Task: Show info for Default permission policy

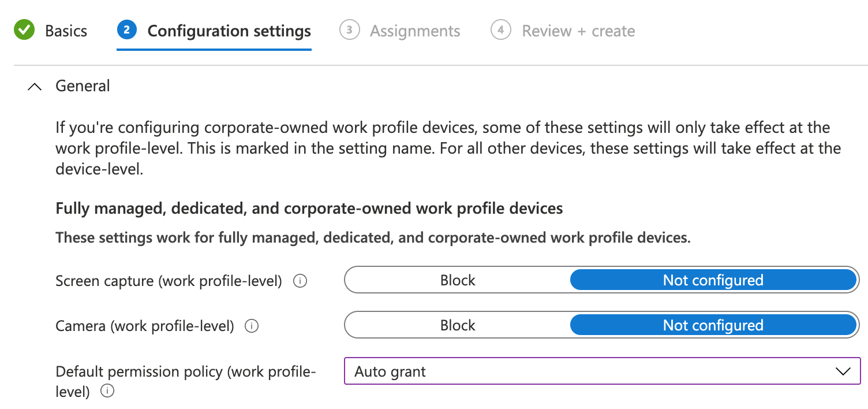Action: [107, 391]
